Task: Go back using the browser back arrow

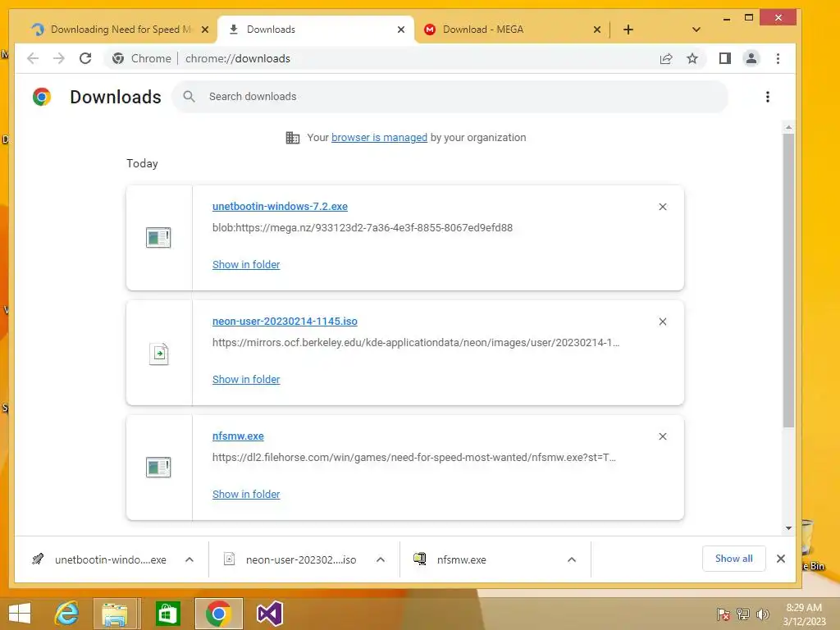Action: tap(33, 58)
